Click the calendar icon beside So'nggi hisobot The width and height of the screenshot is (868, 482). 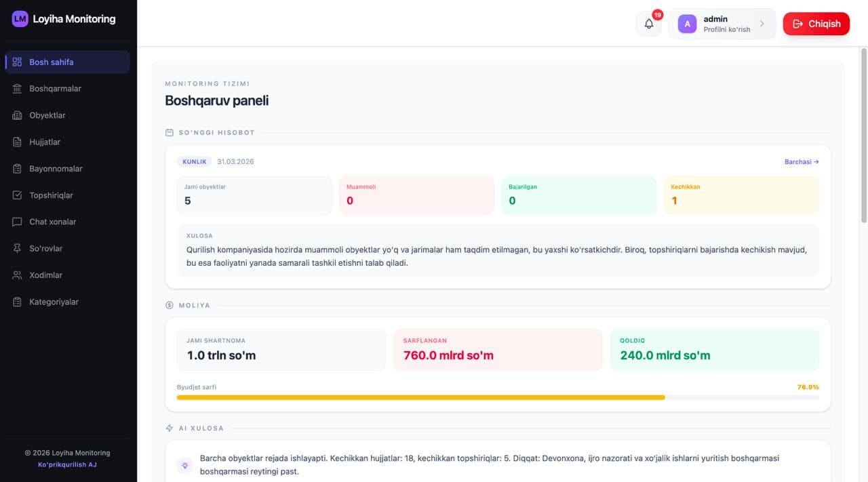170,133
